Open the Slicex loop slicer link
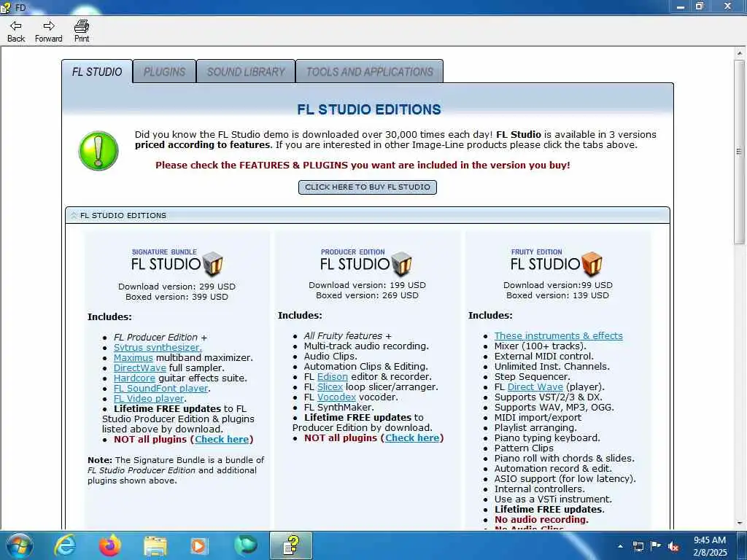 330,386
